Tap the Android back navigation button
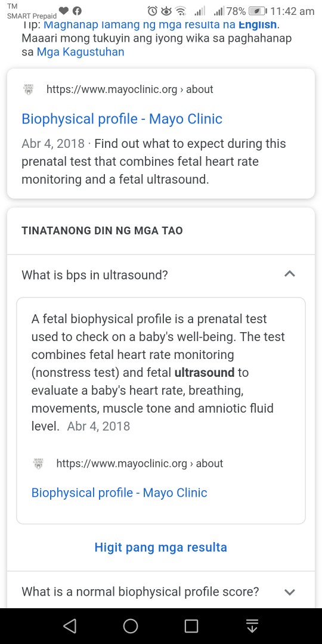This screenshot has width=322, height=644. (70, 626)
